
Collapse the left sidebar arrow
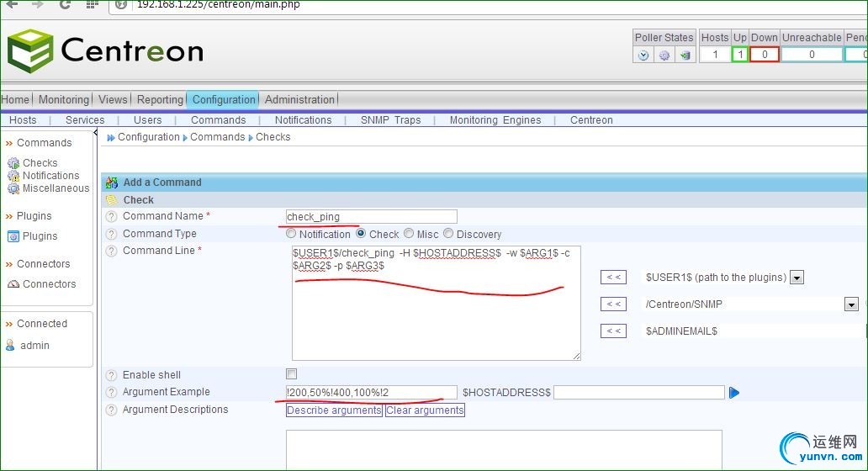click(x=95, y=133)
